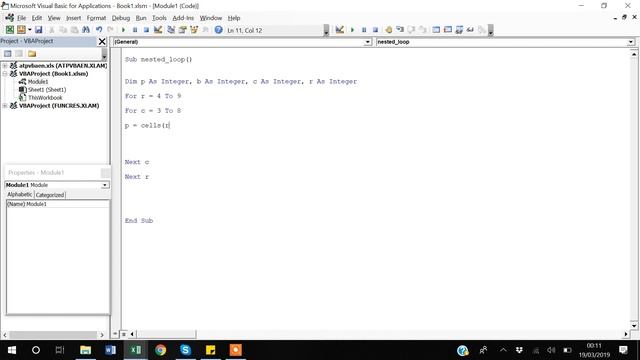Open the Insert menu
Viewport: 640px width, 360px height.
coord(73,18)
